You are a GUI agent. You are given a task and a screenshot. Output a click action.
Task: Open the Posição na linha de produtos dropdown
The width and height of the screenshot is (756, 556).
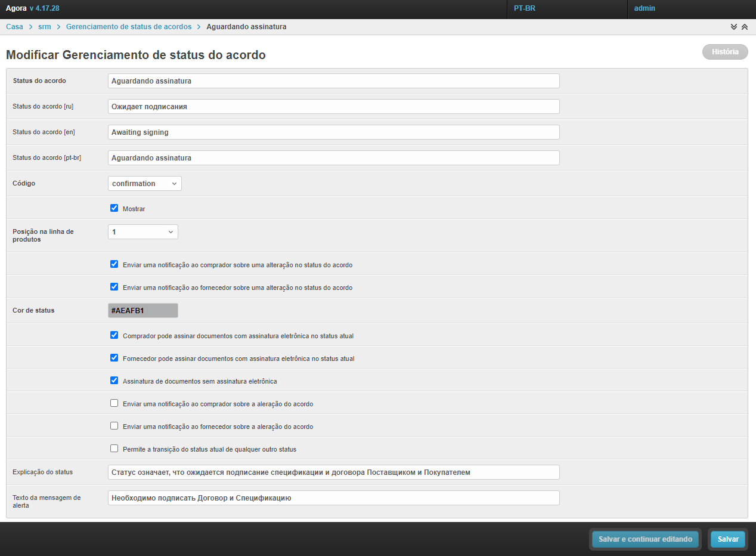click(143, 231)
